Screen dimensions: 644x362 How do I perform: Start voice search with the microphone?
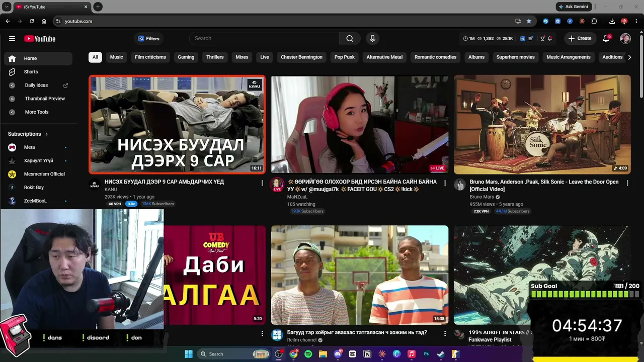pos(372,39)
